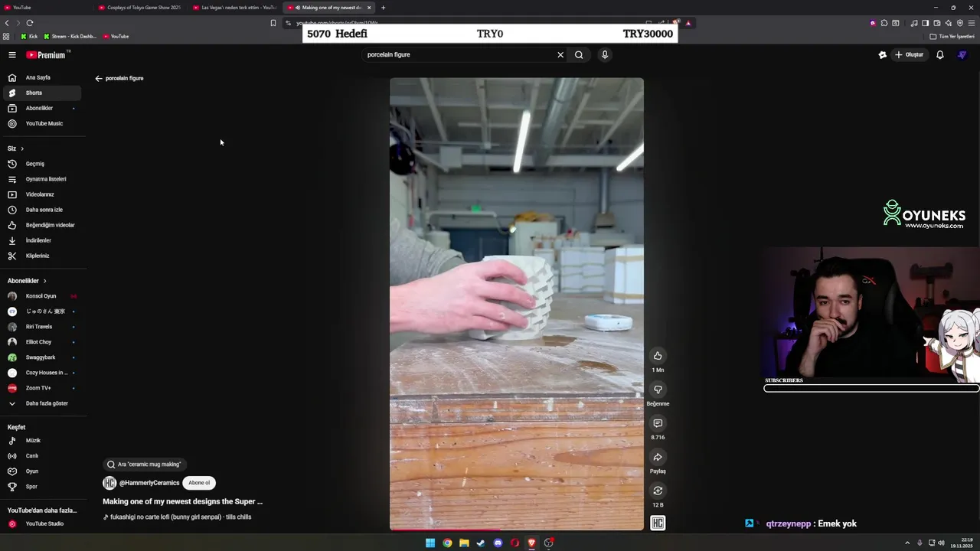Click the browser back arrow
The height and width of the screenshot is (551, 980).
[7, 23]
